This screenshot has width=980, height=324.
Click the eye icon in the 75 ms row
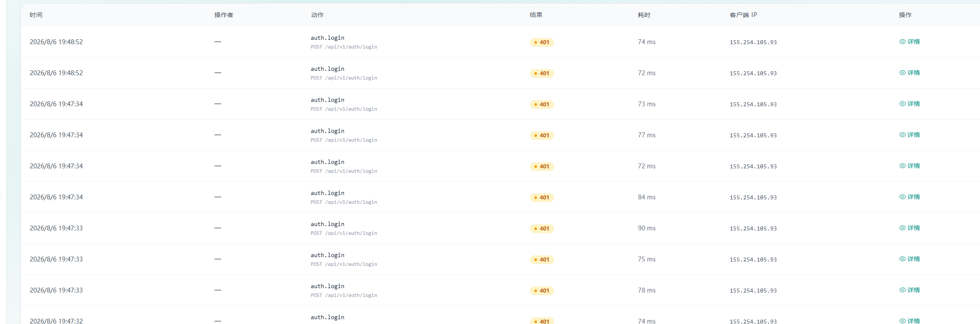(x=902, y=259)
